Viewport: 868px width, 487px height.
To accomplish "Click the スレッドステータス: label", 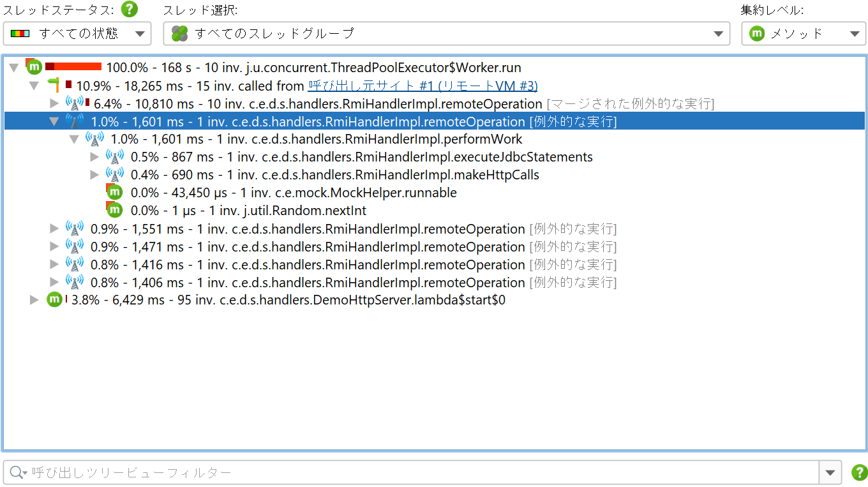I will pyautogui.click(x=59, y=10).
